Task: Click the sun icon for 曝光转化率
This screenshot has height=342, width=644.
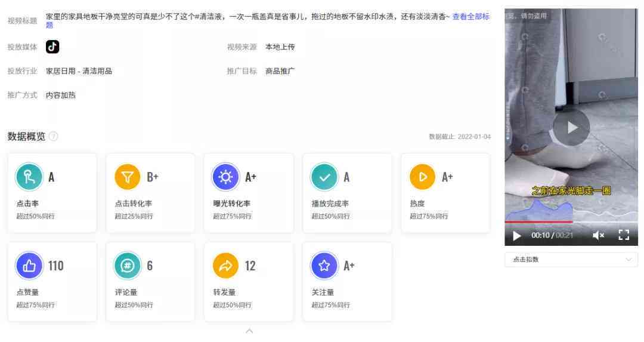Action: click(225, 177)
